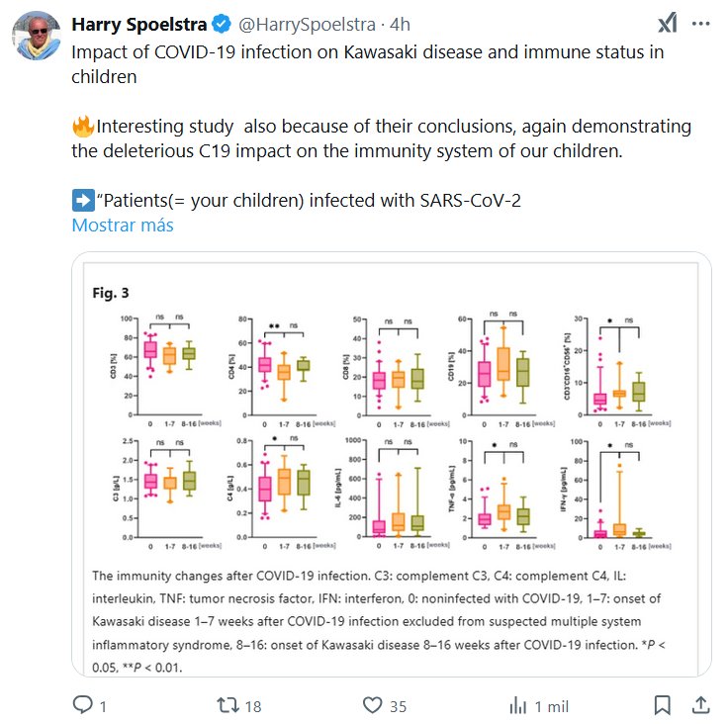Click the @HarrySpoelstra handle
Screen dimensions: 728x724
click(x=299, y=22)
